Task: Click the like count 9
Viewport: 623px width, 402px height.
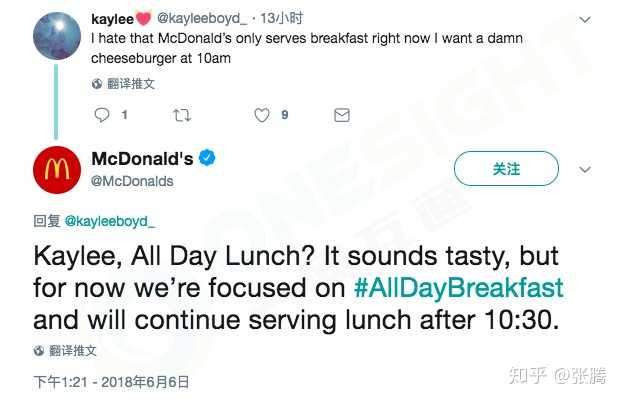Action: point(285,115)
